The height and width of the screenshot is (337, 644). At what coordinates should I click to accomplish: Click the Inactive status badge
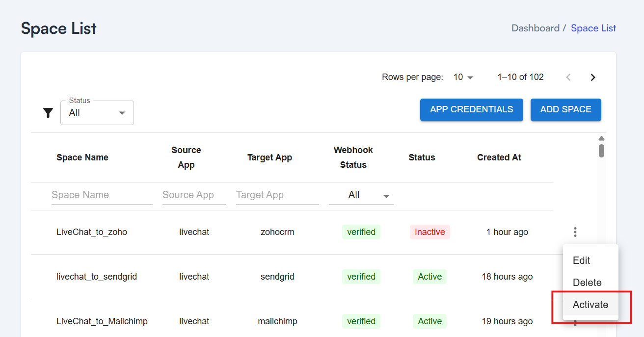[430, 232]
